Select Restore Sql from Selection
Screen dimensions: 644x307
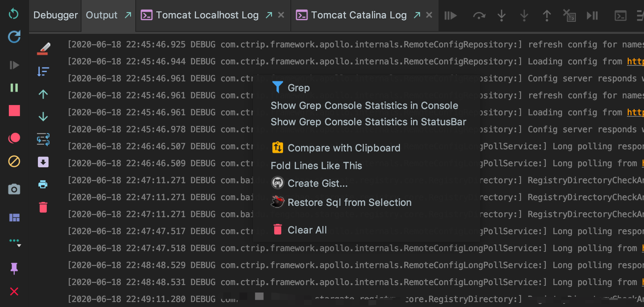(x=367, y=202)
